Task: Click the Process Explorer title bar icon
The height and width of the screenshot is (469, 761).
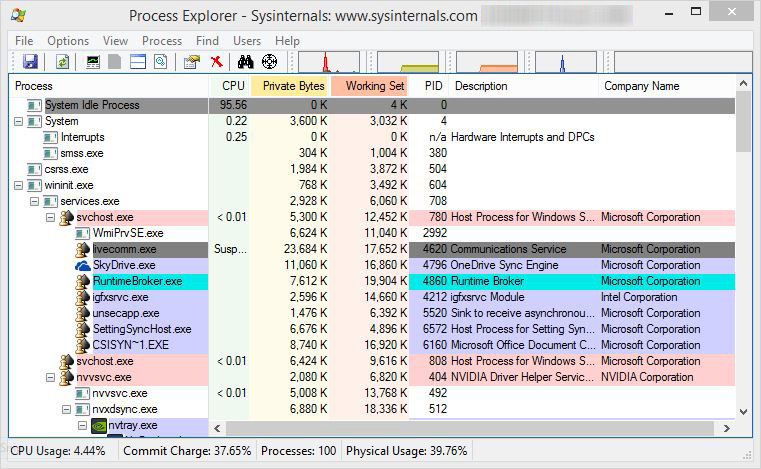Action: click(18, 15)
